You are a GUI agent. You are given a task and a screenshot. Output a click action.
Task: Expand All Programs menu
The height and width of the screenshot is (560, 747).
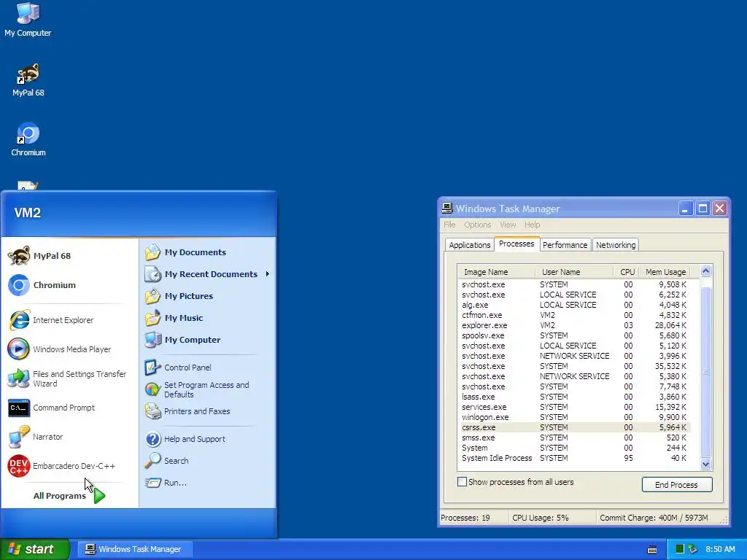[x=69, y=496]
